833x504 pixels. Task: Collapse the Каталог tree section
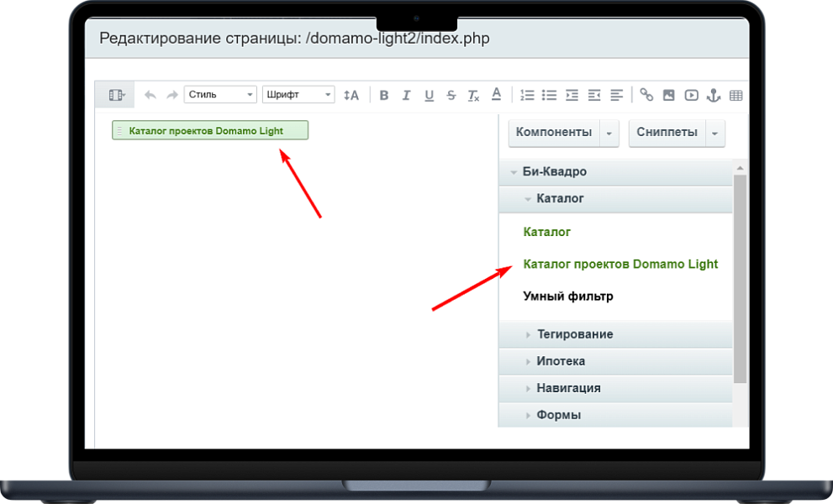coord(561,198)
